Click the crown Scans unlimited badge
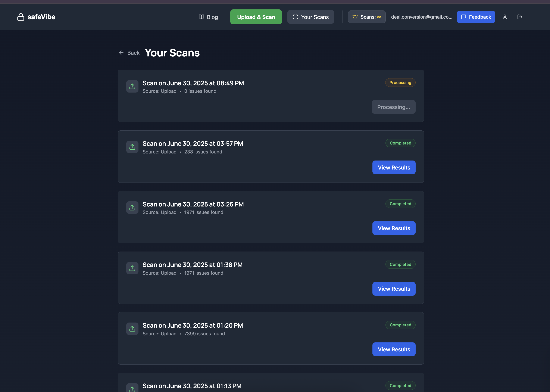 pyautogui.click(x=366, y=17)
